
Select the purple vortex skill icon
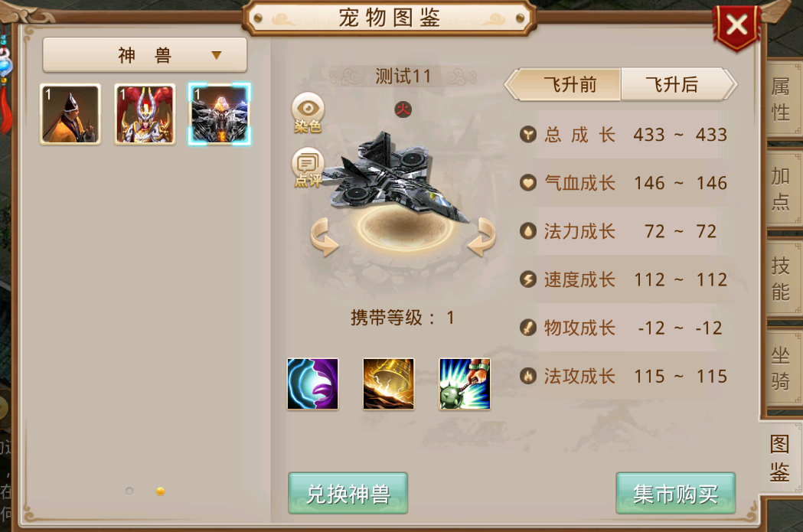(313, 384)
